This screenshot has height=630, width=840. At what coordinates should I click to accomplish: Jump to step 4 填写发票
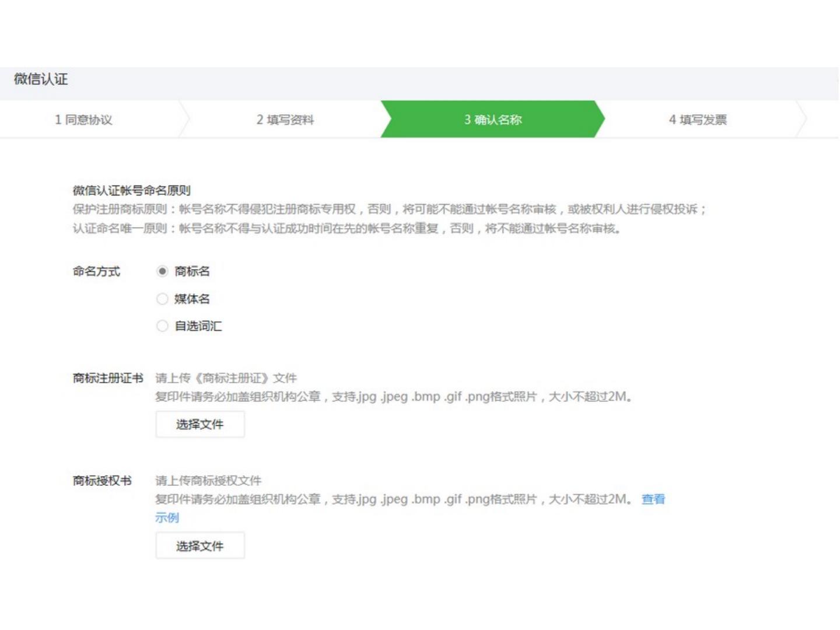pos(697,120)
